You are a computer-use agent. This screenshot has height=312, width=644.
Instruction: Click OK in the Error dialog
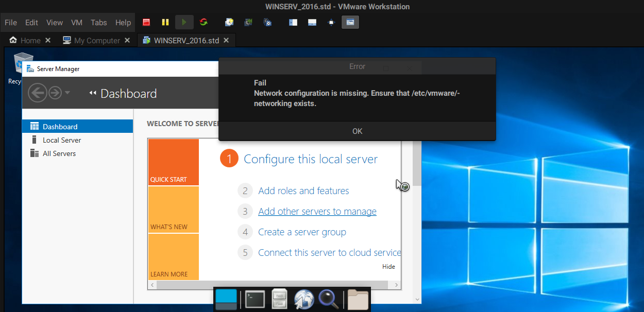coord(358,131)
